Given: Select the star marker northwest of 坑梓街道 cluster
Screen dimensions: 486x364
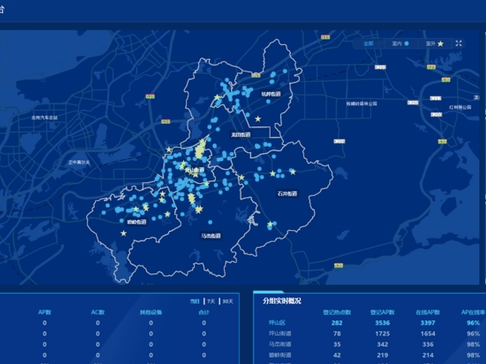Looking at the screenshot, I should pos(217,97).
